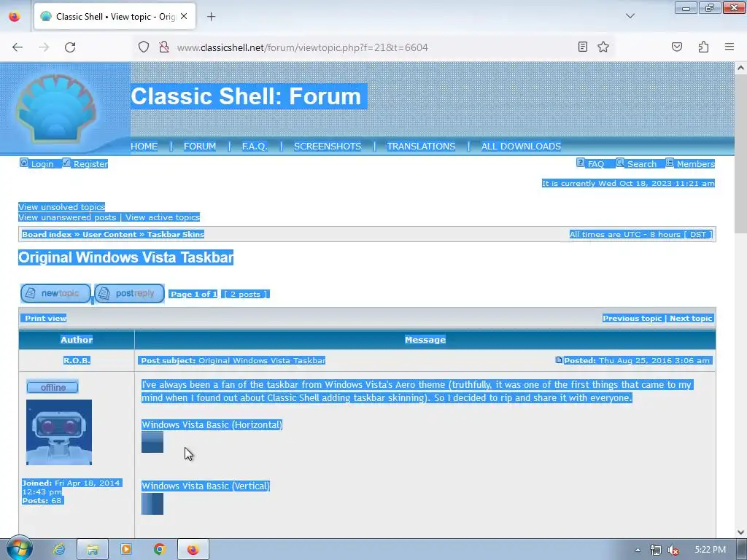Click the insecure connection padlock icon
The width and height of the screenshot is (747, 560).
coord(164,47)
